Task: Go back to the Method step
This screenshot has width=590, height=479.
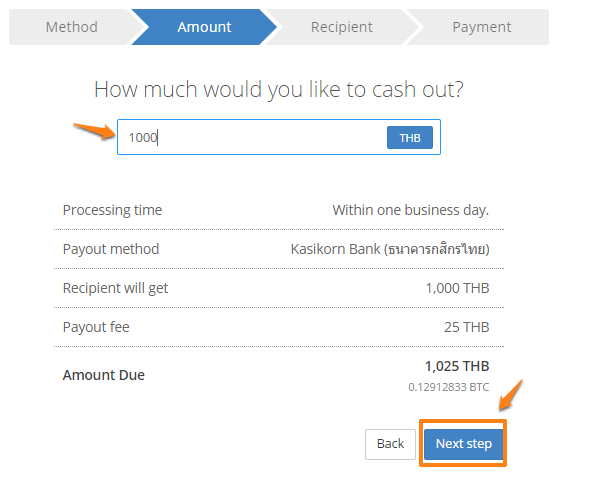Action: [71, 27]
